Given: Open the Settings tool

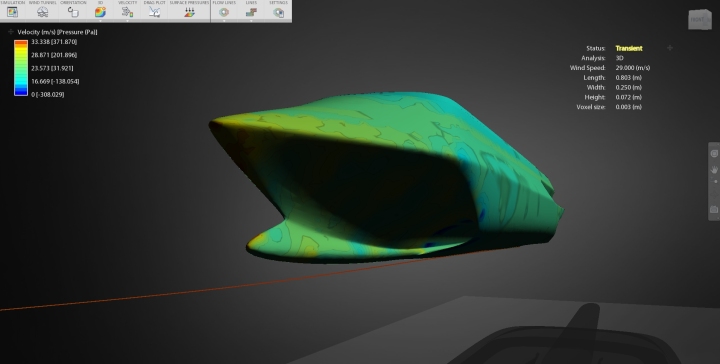Looking at the screenshot, I should coord(278,12).
